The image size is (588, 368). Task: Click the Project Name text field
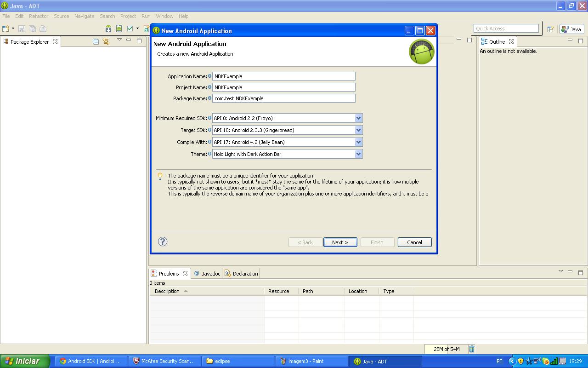point(283,87)
